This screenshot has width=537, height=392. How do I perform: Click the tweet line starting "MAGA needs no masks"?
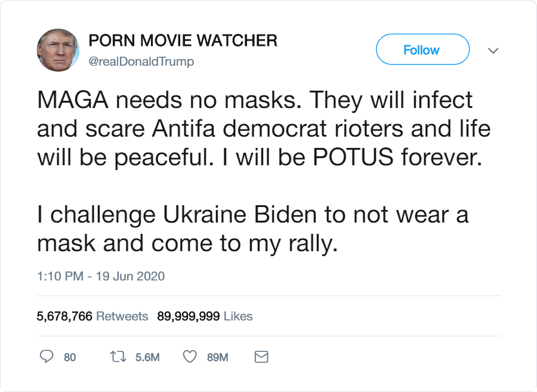(255, 100)
